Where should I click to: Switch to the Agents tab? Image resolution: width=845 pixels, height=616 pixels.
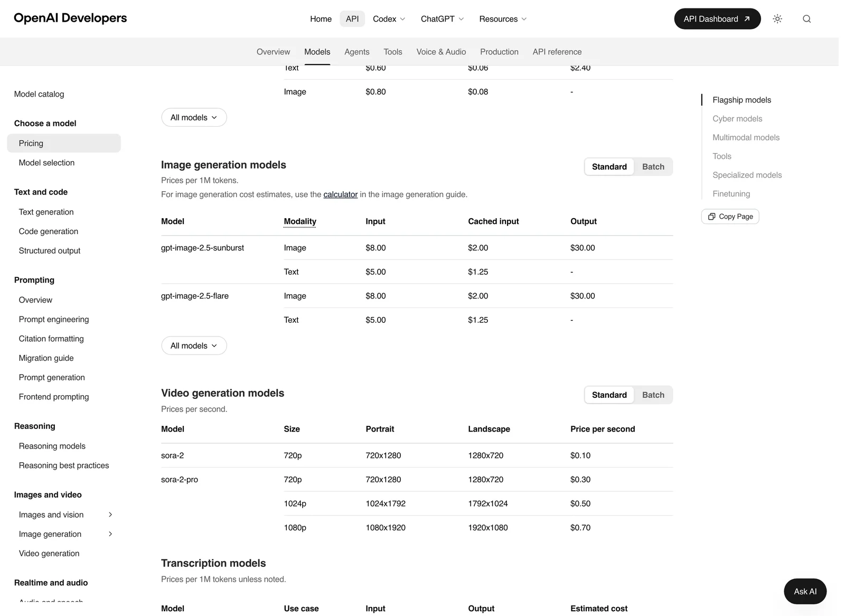pos(357,52)
